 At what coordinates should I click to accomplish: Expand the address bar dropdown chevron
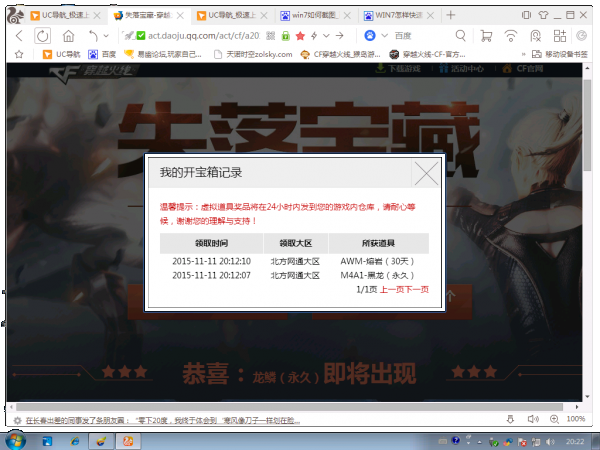click(x=326, y=36)
